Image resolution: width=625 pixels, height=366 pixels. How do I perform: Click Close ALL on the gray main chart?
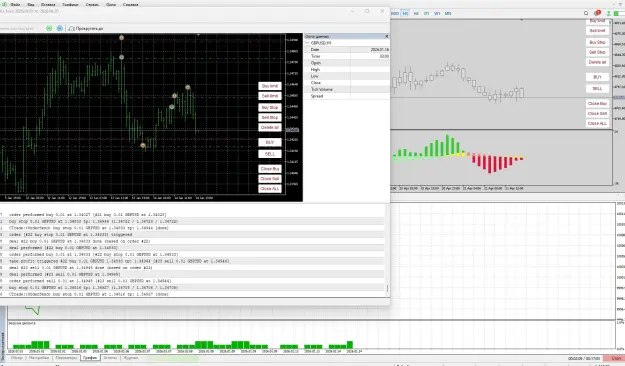pos(597,124)
